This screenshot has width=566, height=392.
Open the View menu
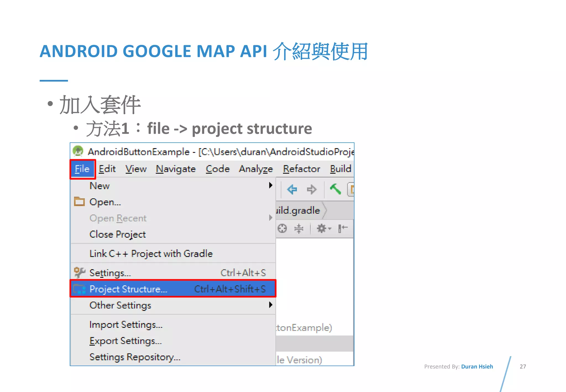click(136, 169)
